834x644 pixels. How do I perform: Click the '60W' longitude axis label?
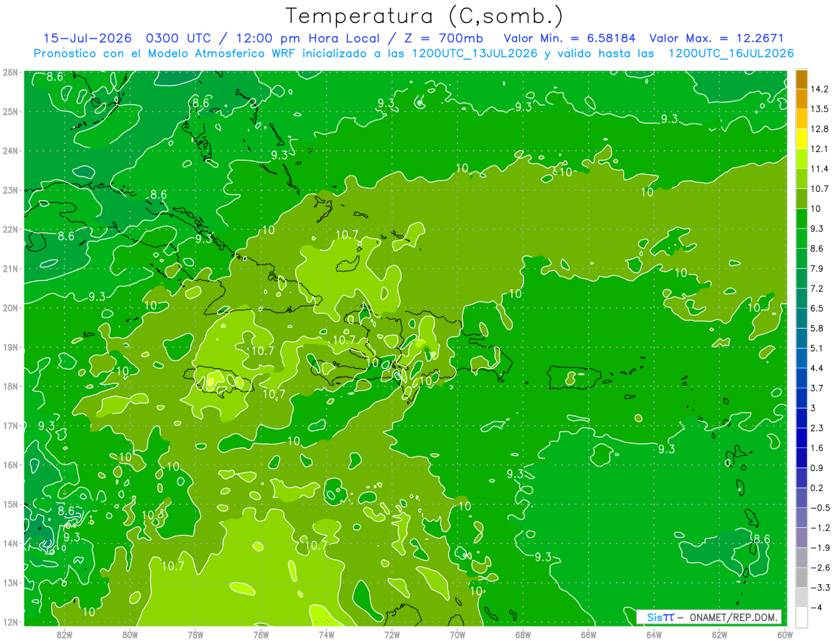click(x=785, y=634)
